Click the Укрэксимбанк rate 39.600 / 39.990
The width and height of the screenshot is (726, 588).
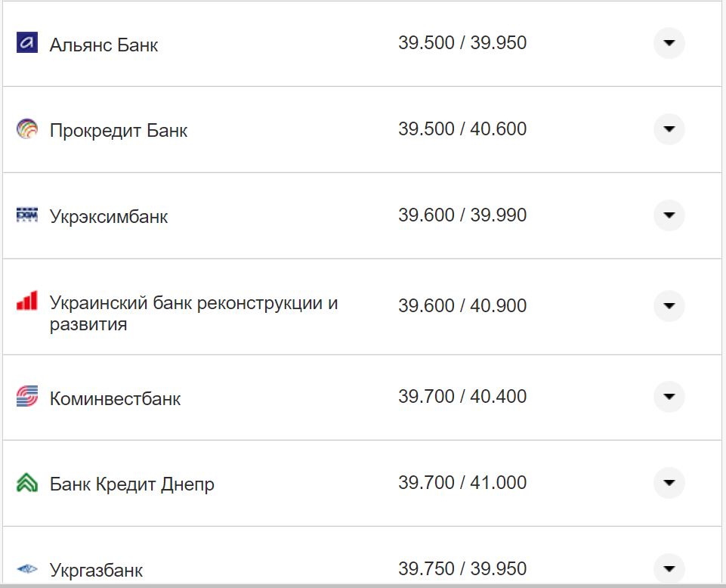tap(462, 215)
